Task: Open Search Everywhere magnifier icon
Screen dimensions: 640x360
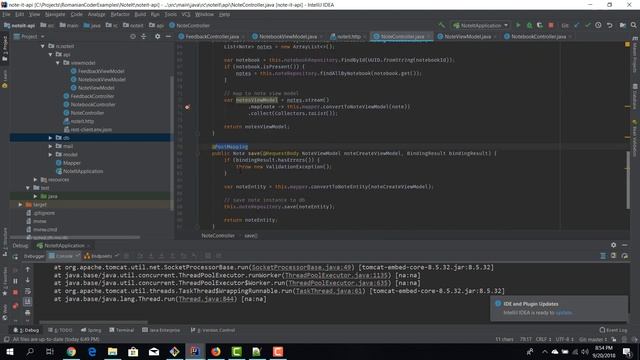Action: [x=633, y=25]
